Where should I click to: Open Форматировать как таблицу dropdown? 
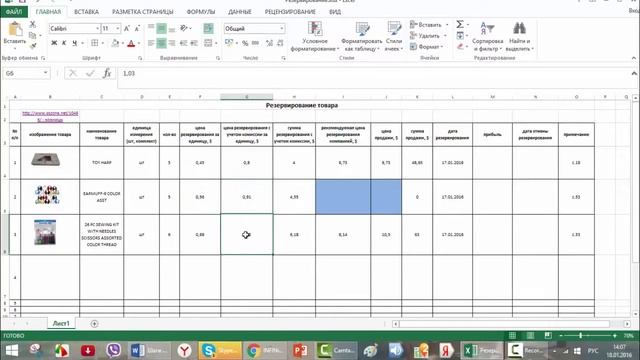click(x=362, y=36)
